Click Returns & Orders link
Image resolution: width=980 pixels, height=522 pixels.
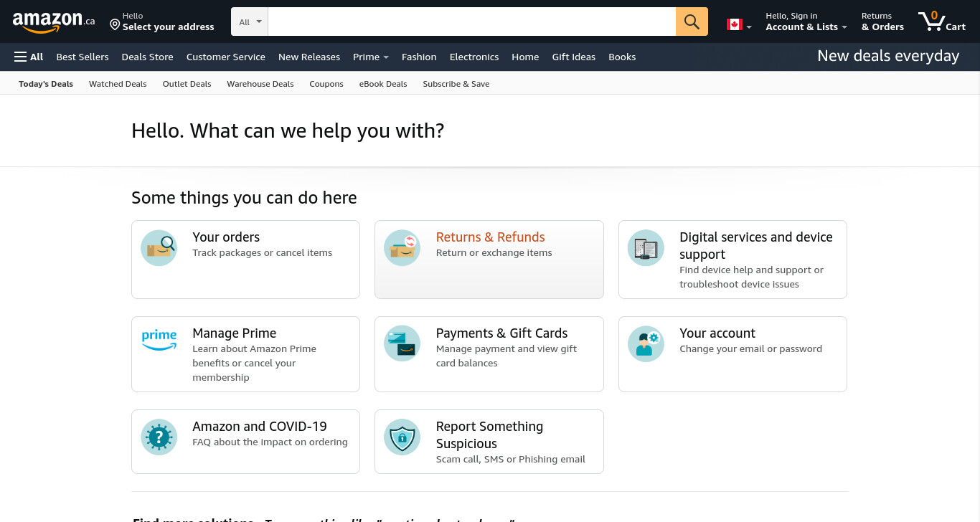click(x=882, y=22)
